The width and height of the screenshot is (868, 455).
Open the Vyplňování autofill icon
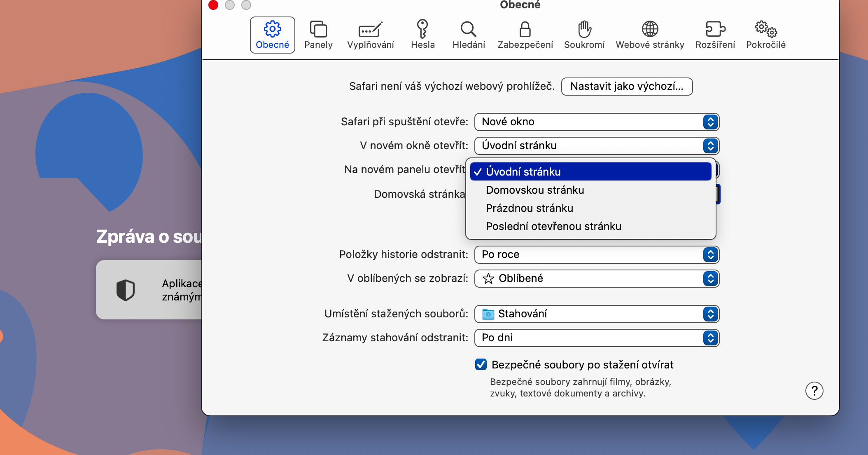tap(370, 30)
